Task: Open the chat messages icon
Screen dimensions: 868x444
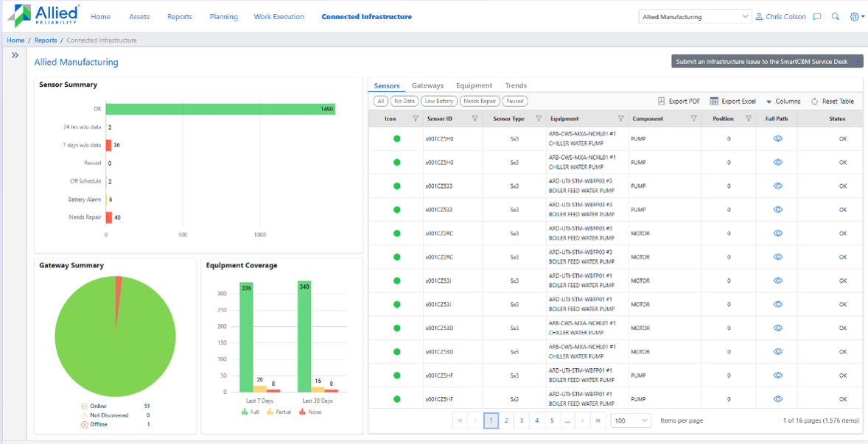Action: 816,17
